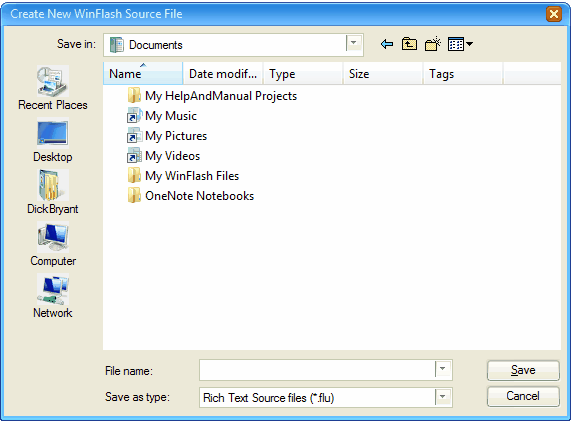
Task: Expand the Save in location dropdown
Action: (x=354, y=44)
